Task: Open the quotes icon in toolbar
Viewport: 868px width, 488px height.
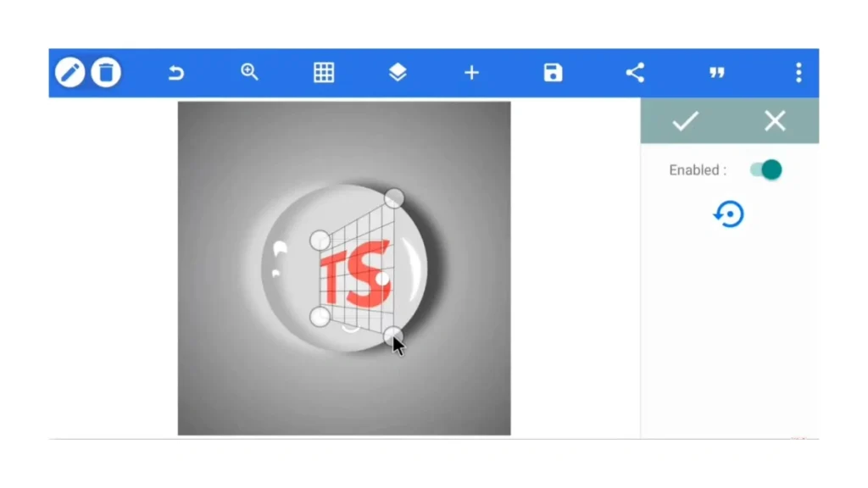Action: (x=717, y=73)
